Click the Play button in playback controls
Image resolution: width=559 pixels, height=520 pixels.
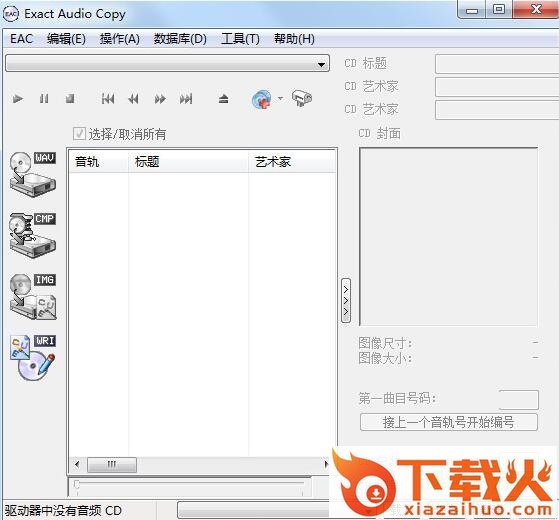(x=18, y=98)
